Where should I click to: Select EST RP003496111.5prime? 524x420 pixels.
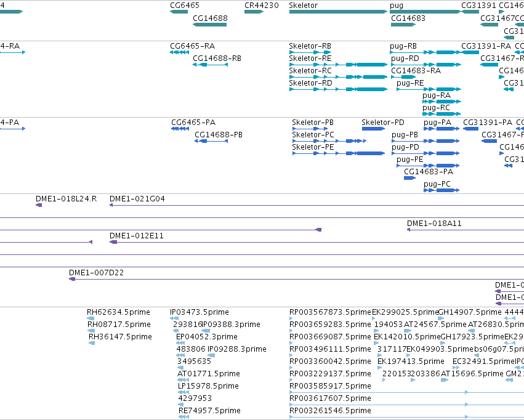(x=291, y=355)
